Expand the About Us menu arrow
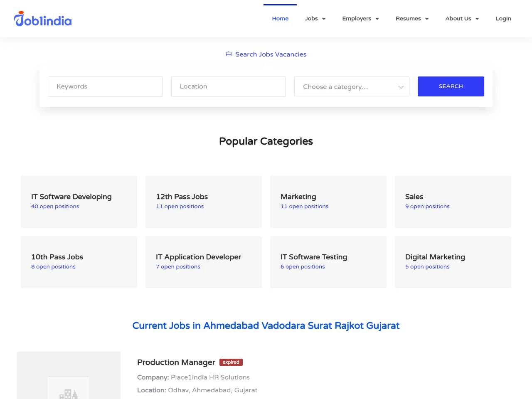The image size is (532, 399). tap(477, 19)
